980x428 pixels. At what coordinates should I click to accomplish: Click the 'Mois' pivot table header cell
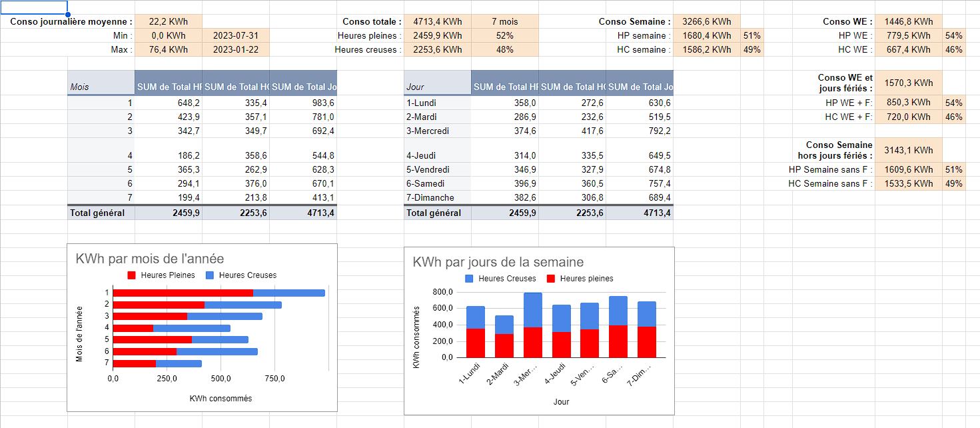(101, 87)
